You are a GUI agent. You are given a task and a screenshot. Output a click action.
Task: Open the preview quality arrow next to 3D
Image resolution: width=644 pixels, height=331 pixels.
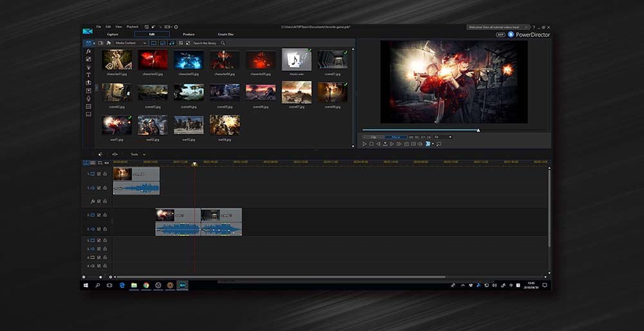pos(433,144)
